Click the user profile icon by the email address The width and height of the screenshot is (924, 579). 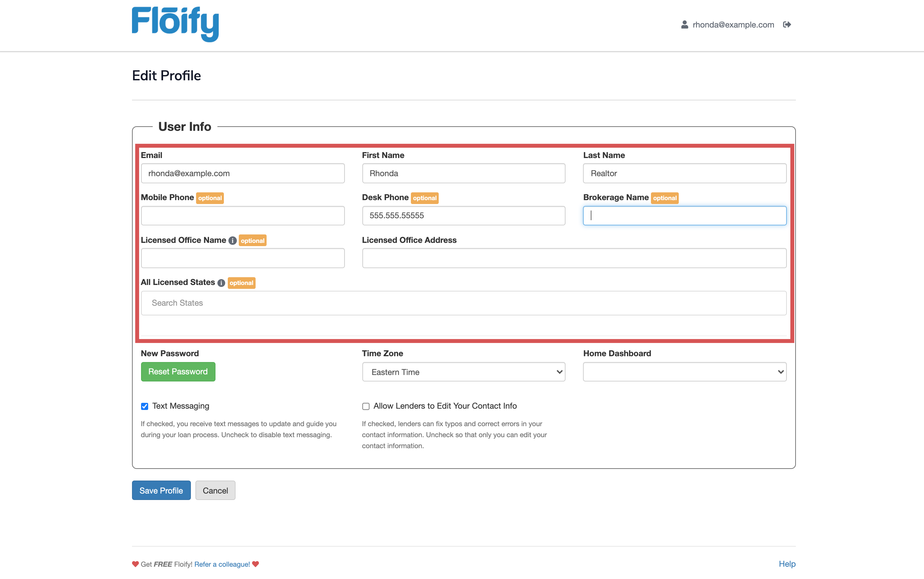coord(685,25)
